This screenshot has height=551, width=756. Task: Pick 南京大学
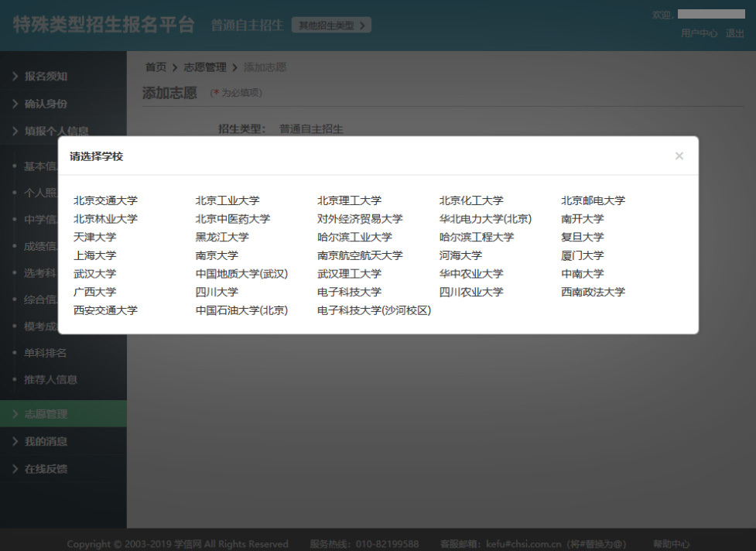tap(217, 255)
